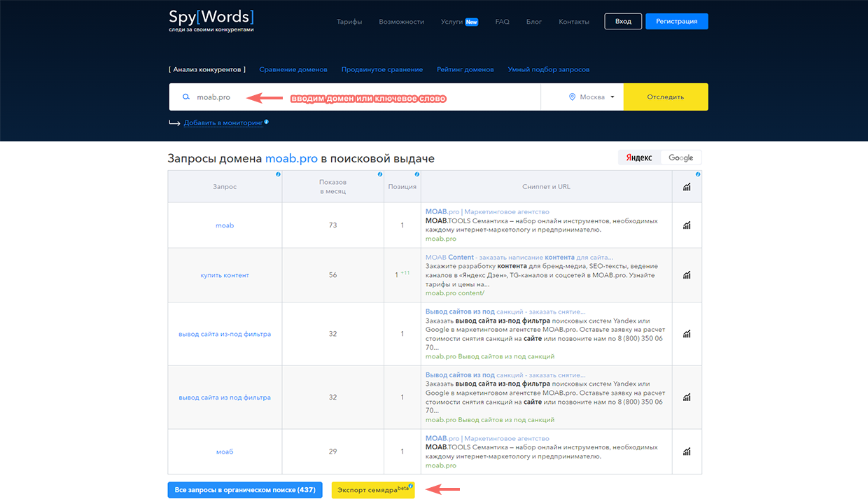Switch results to Яндекс
Screen dimensions: 868x504
pos(639,157)
